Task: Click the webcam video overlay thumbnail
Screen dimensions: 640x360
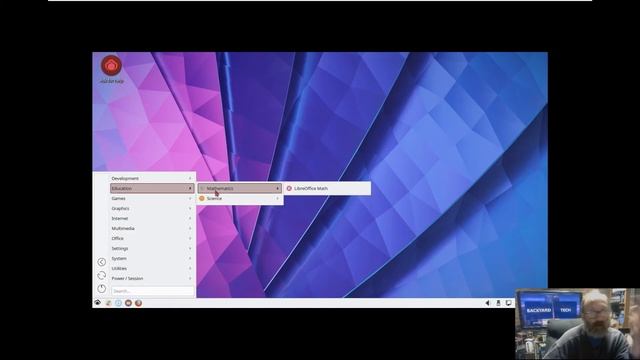Action: (578, 324)
